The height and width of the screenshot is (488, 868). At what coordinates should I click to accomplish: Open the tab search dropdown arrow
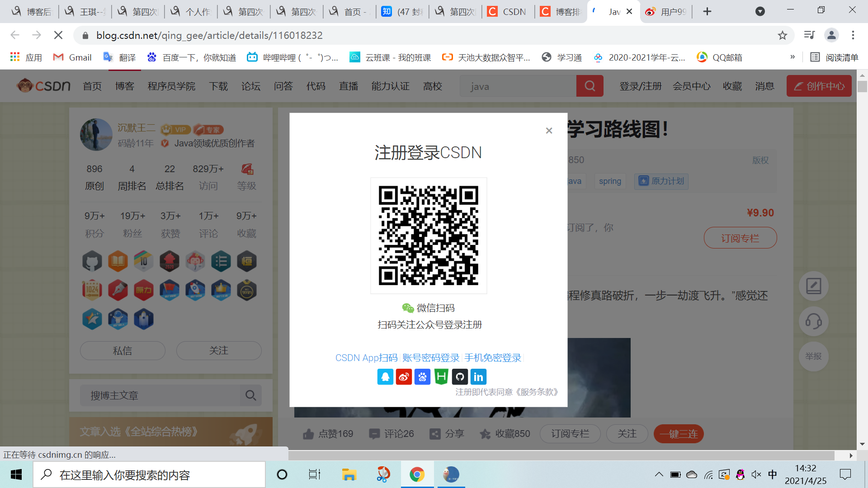point(760,12)
